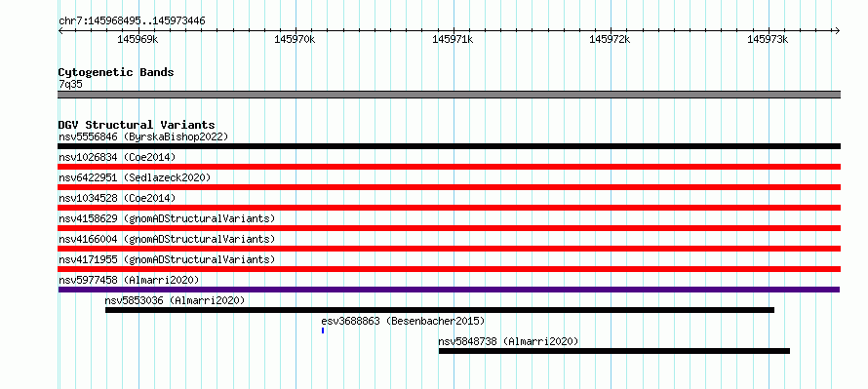Open nsv1026834 (Coe2014) label

[x=117, y=157]
